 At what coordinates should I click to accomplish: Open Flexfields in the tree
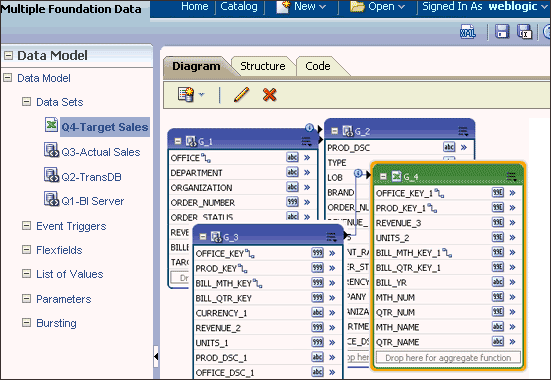tap(59, 250)
